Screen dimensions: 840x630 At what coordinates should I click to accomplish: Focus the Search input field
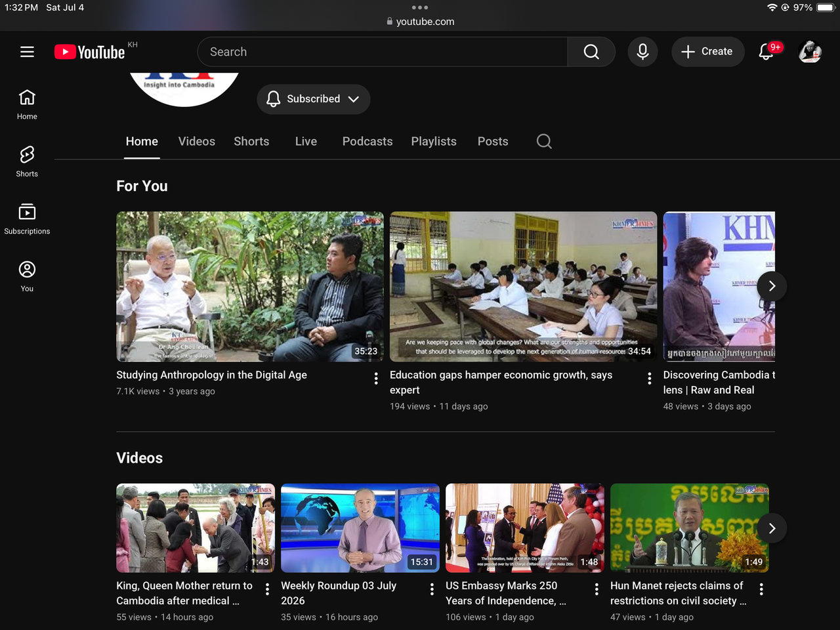click(383, 52)
